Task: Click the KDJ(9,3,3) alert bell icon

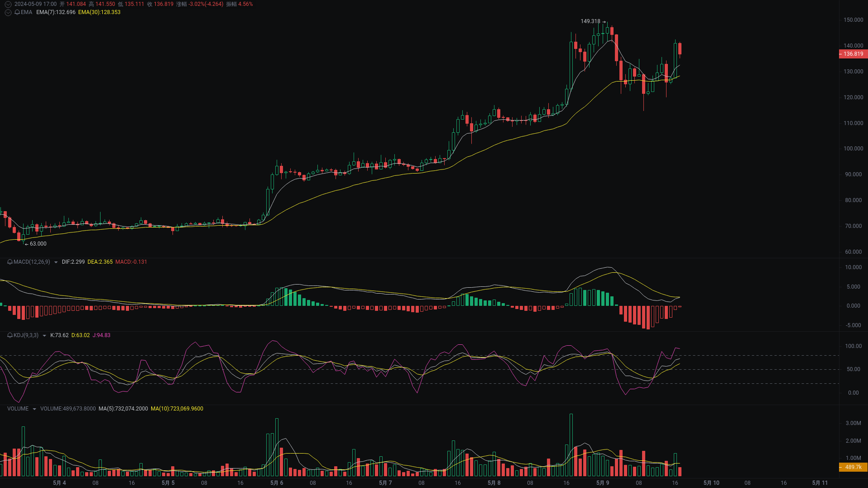Action: (9, 335)
